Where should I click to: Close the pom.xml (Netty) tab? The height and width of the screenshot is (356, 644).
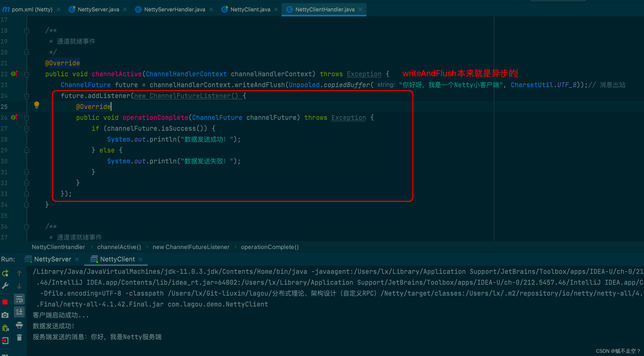point(59,9)
